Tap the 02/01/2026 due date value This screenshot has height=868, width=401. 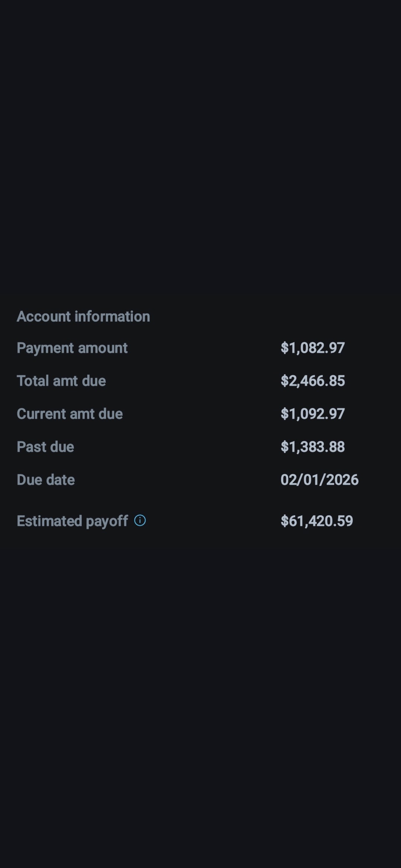click(x=319, y=480)
